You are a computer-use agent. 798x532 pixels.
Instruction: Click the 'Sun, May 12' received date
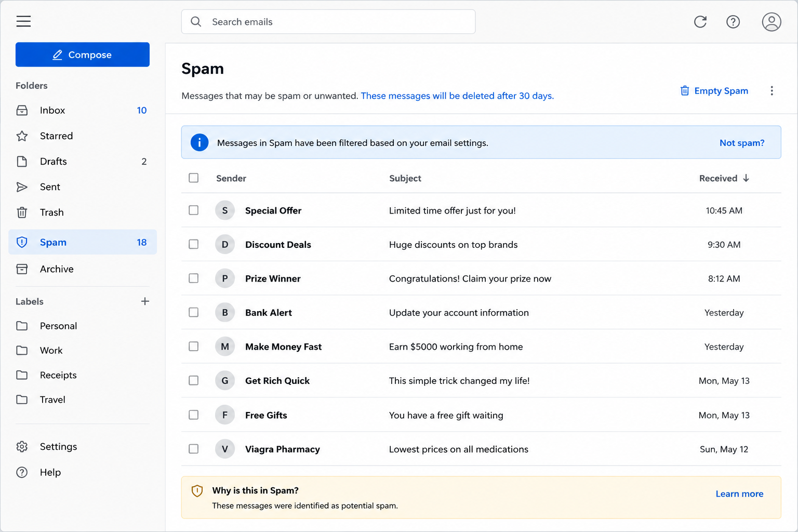click(724, 449)
